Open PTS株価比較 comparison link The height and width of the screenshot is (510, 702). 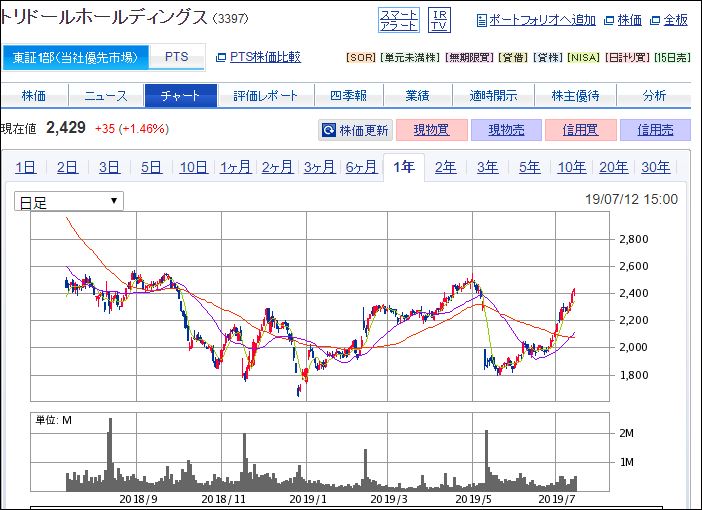pyautogui.click(x=265, y=57)
